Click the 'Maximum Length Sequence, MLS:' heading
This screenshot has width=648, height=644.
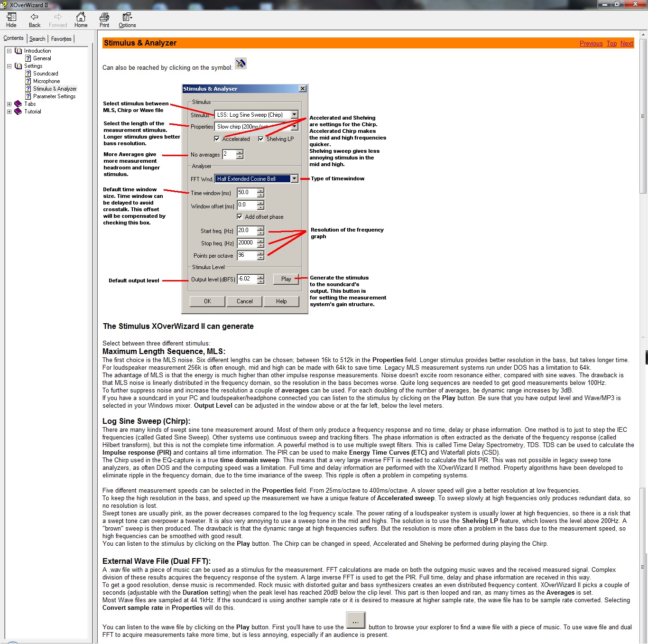(164, 352)
